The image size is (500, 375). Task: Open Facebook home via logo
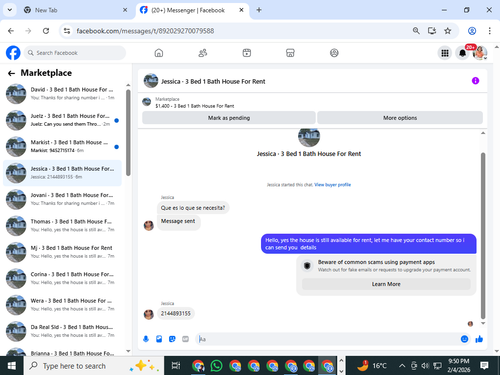point(13,53)
